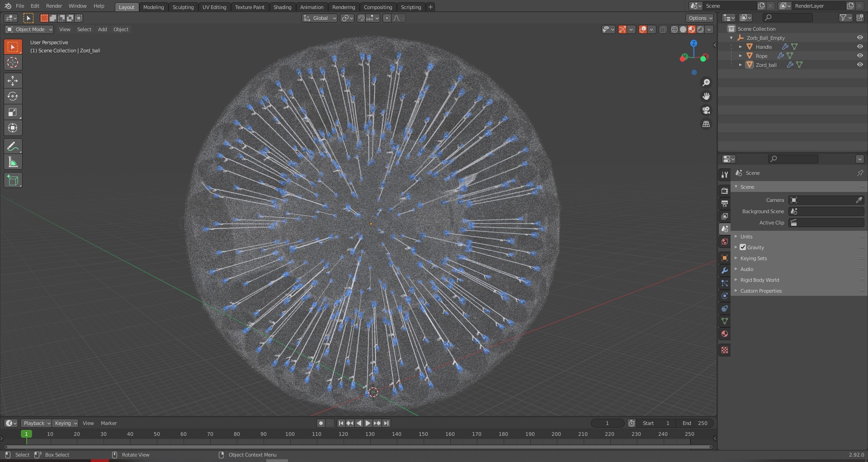This screenshot has width=868, height=462.
Task: Click the add workspace plus button
Action: click(430, 7)
